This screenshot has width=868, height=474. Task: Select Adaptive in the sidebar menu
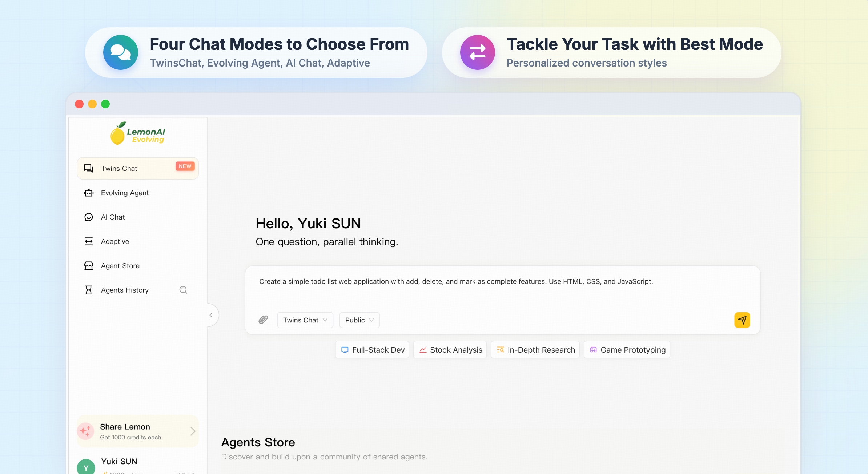tap(115, 241)
